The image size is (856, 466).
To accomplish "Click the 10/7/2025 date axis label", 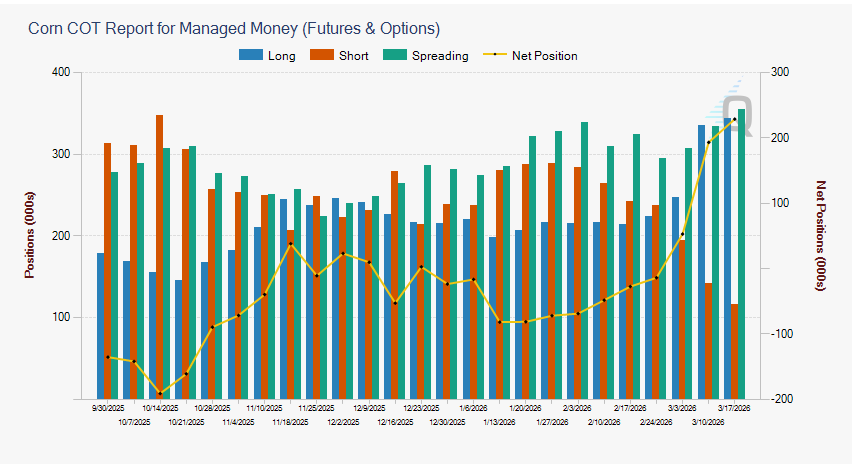I will point(134,422).
